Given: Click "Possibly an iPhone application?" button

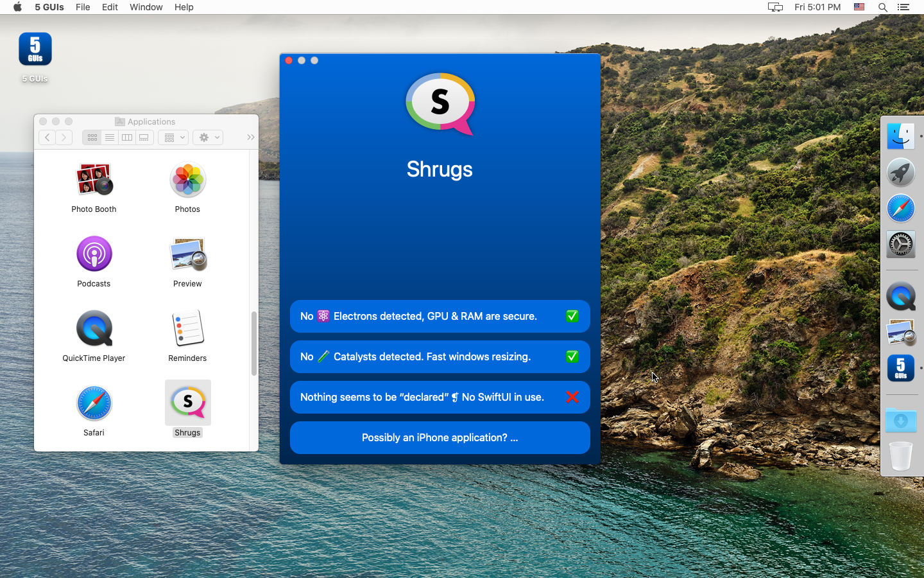Looking at the screenshot, I should coord(440,437).
